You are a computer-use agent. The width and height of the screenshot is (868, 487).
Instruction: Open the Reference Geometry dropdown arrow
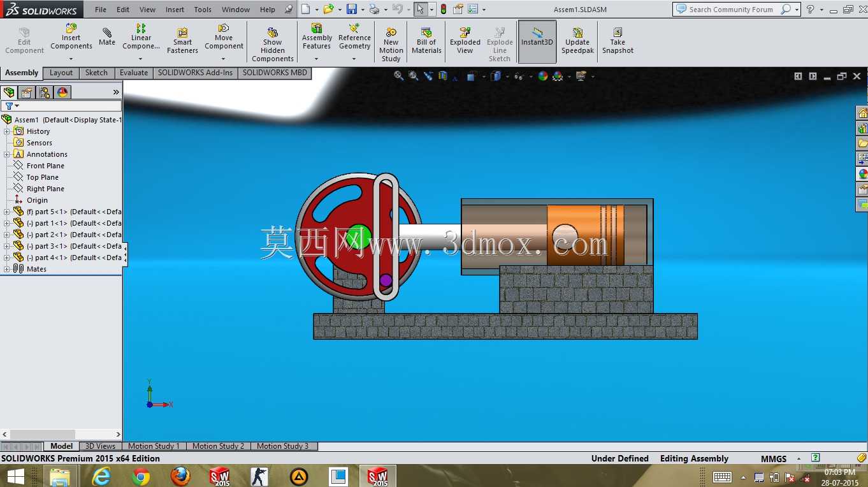[354, 59]
